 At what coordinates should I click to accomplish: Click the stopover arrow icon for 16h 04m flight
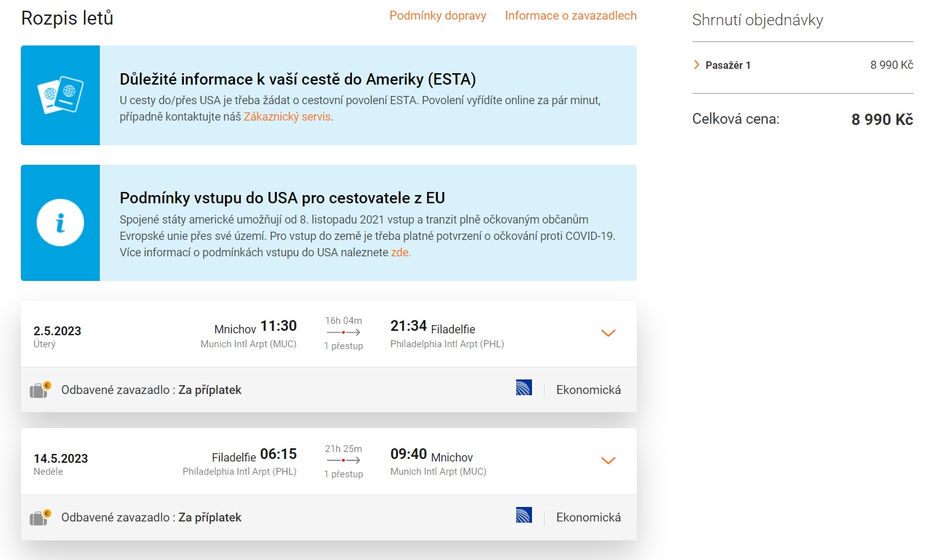coord(343,332)
